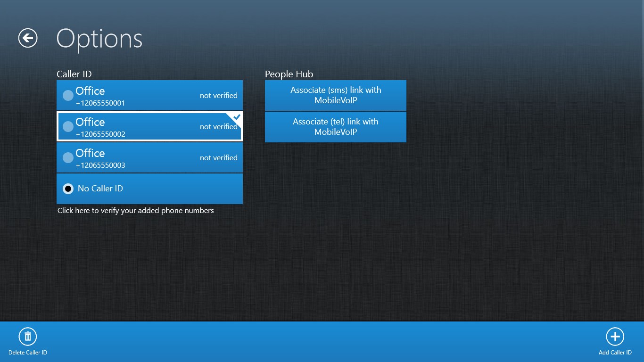The image size is (644, 362).
Task: Select the No Caller ID radio button
Action: 68,189
